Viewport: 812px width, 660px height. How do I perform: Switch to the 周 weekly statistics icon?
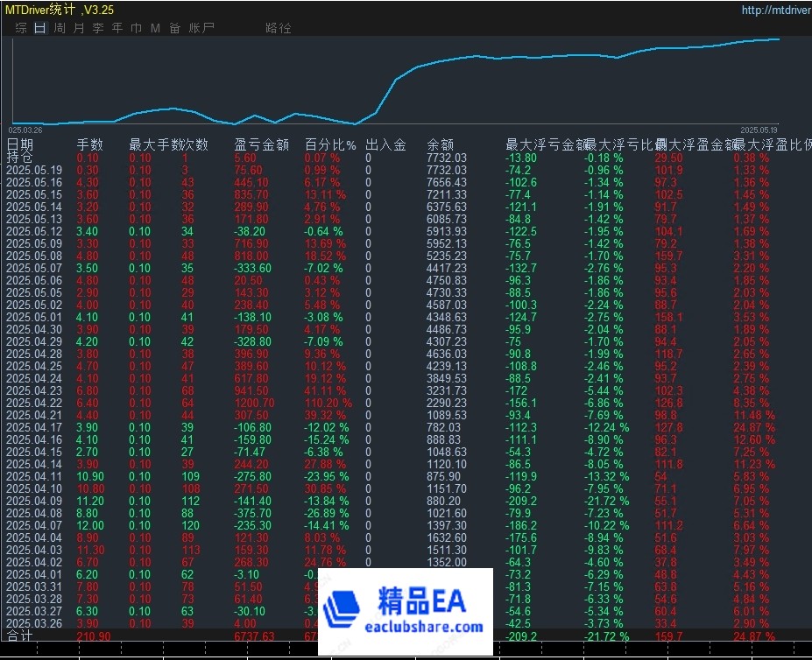[x=58, y=27]
